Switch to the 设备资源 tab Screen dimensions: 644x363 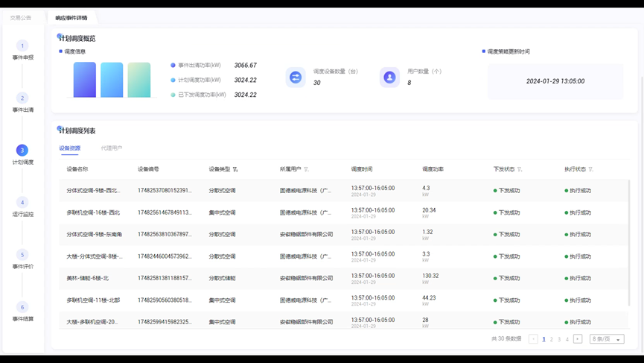pyautogui.click(x=70, y=148)
